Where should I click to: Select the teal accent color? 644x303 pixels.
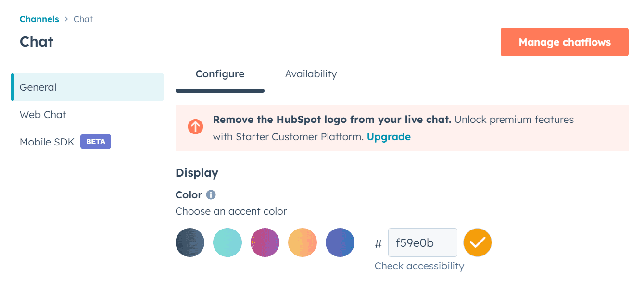[x=227, y=242]
